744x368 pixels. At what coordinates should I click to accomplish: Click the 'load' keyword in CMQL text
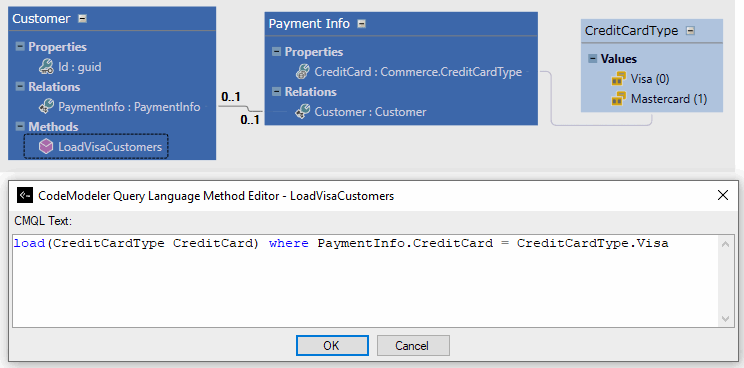click(x=30, y=244)
